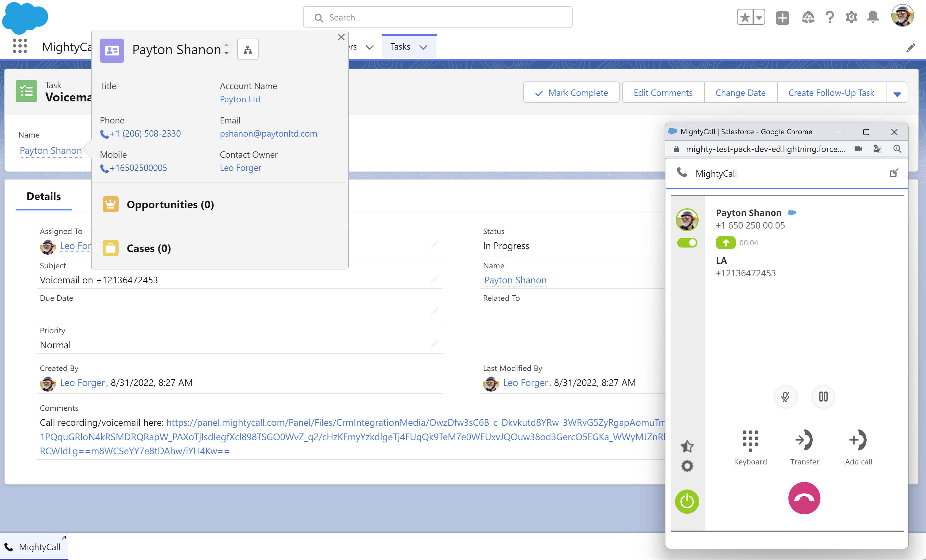The height and width of the screenshot is (560, 926).
Task: Toggle the green availability switch in softphone
Action: pos(687,243)
